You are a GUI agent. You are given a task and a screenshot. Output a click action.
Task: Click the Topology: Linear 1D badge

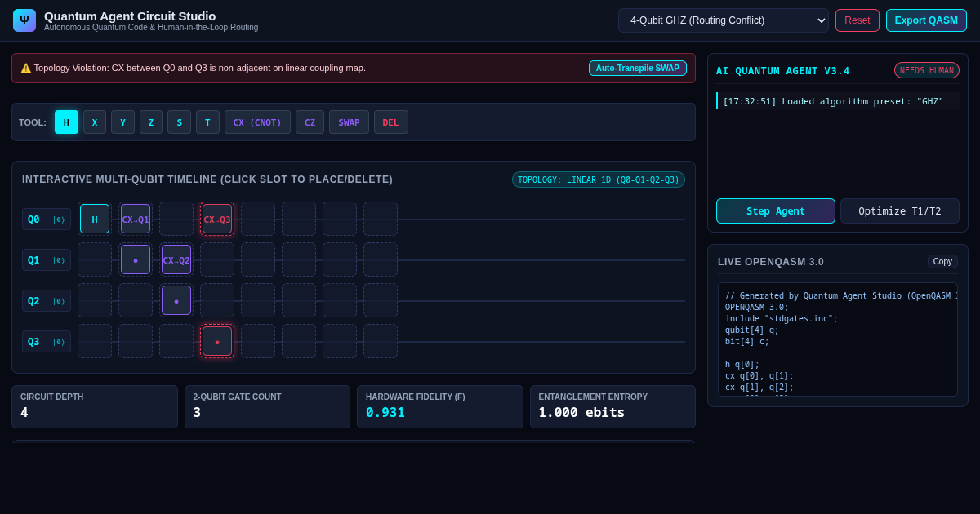(599, 179)
